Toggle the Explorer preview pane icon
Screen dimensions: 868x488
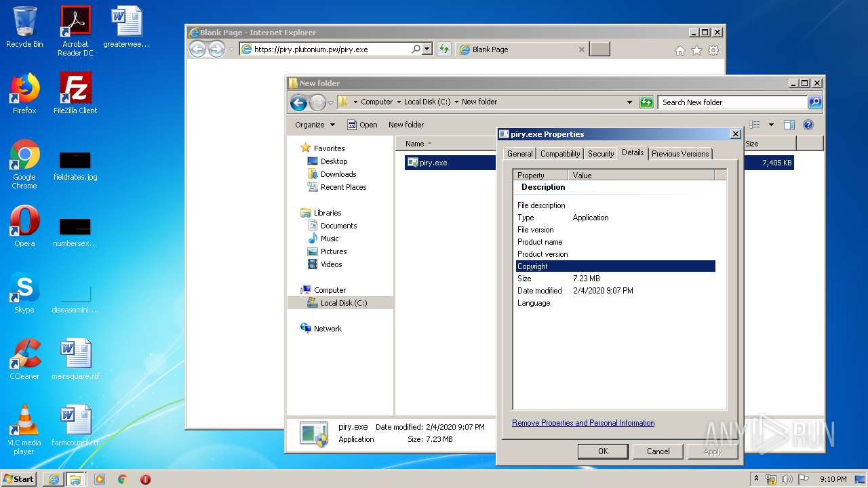[789, 125]
